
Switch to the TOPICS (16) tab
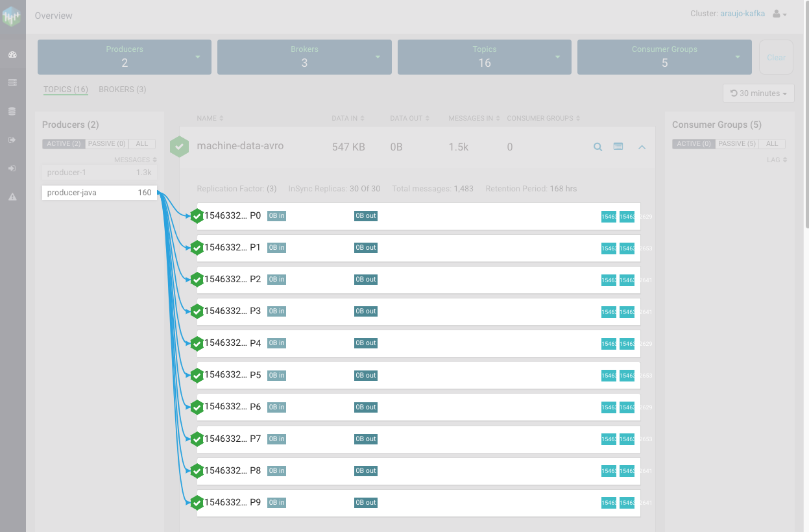[66, 90]
